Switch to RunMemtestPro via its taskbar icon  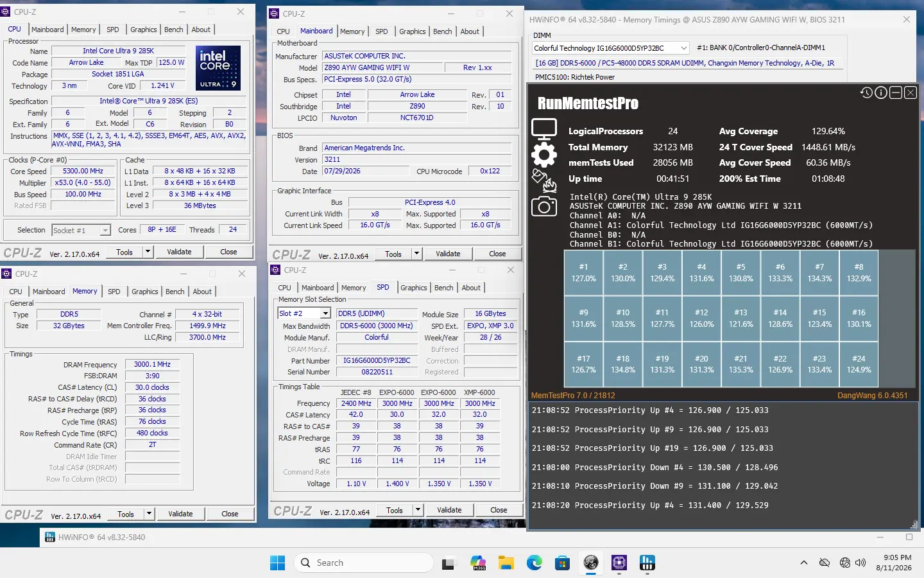click(591, 563)
